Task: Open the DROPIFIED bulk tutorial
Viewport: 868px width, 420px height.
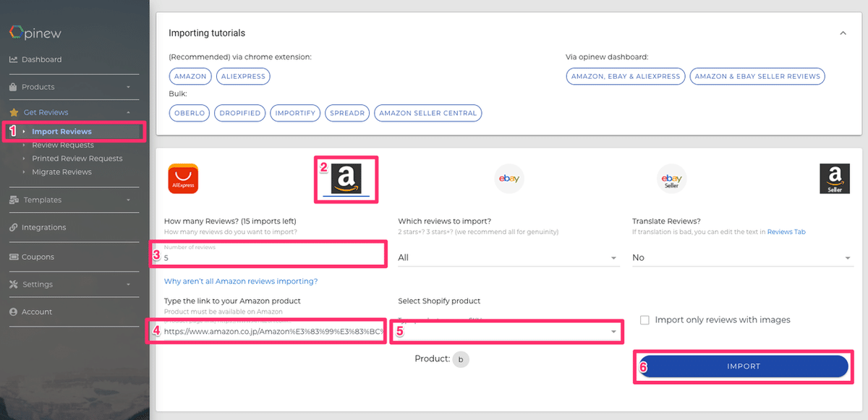Action: [240, 113]
